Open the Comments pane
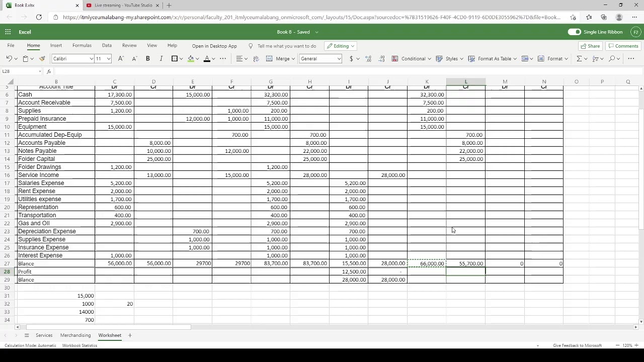 point(623,46)
